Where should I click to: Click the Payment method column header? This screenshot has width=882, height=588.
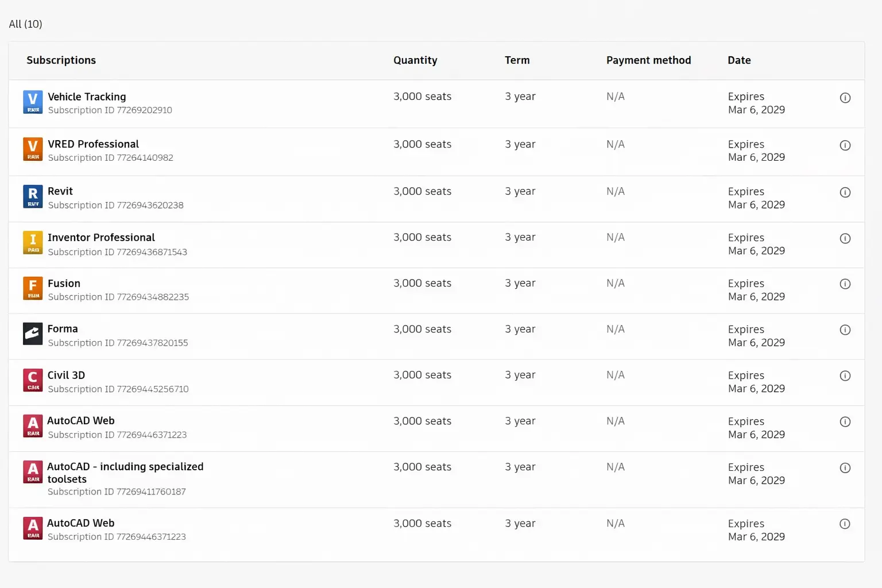pos(649,60)
